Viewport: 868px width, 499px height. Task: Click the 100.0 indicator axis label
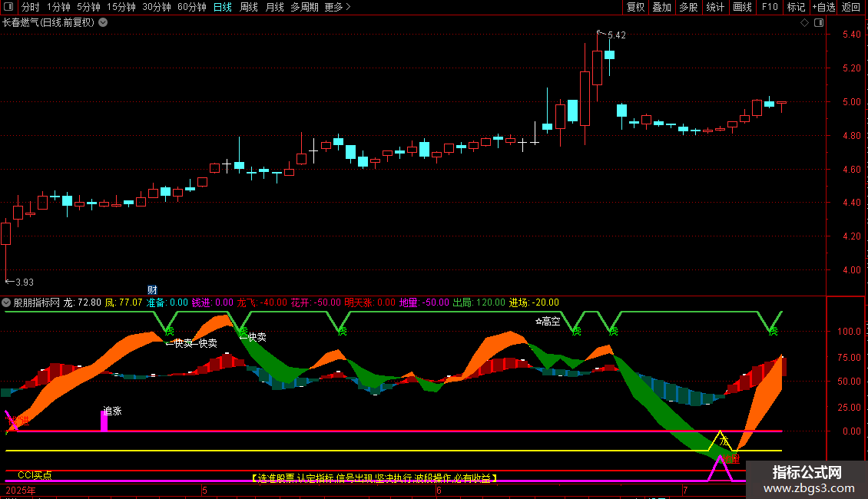point(849,332)
